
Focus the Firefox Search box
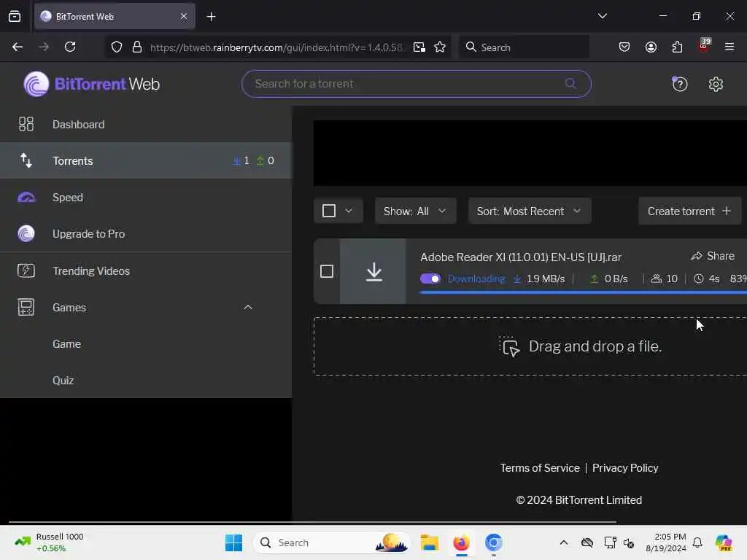point(524,47)
